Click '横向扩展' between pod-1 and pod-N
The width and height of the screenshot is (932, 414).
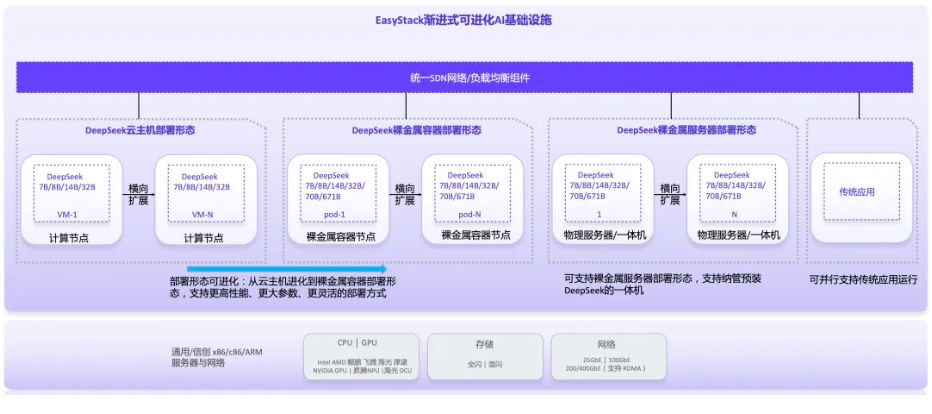(405, 194)
